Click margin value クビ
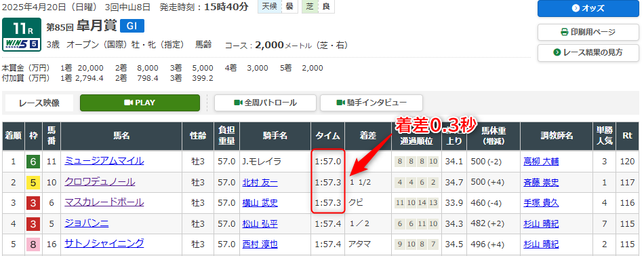Viewport: 644px width, 256px height. tap(356, 203)
